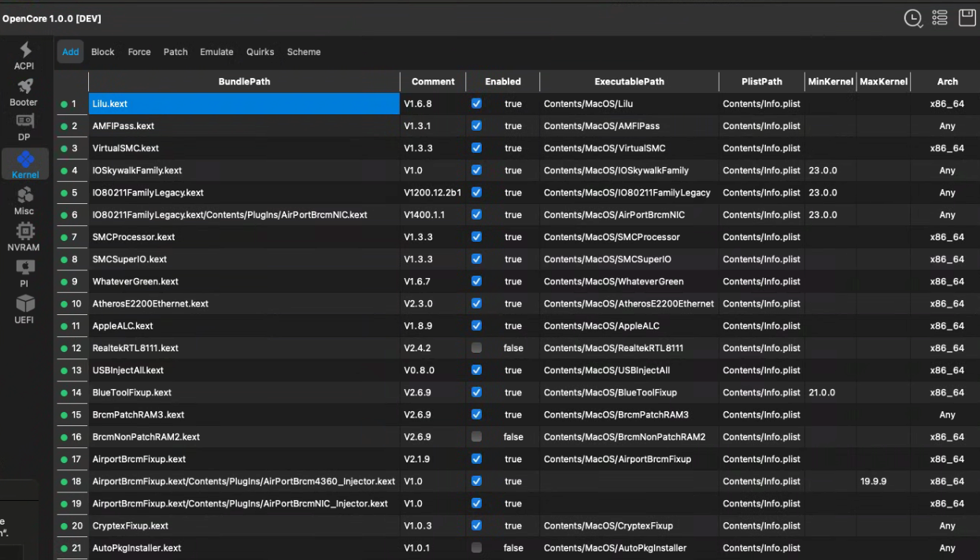Enable the AutoPkgInstaller.kext checkbox
This screenshot has width=980, height=560.
coord(476,548)
